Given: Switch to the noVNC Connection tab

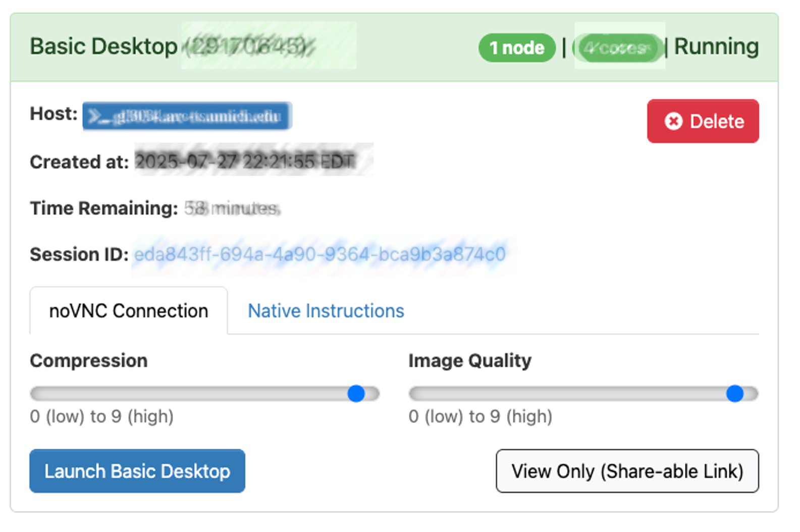Looking at the screenshot, I should coord(129,311).
